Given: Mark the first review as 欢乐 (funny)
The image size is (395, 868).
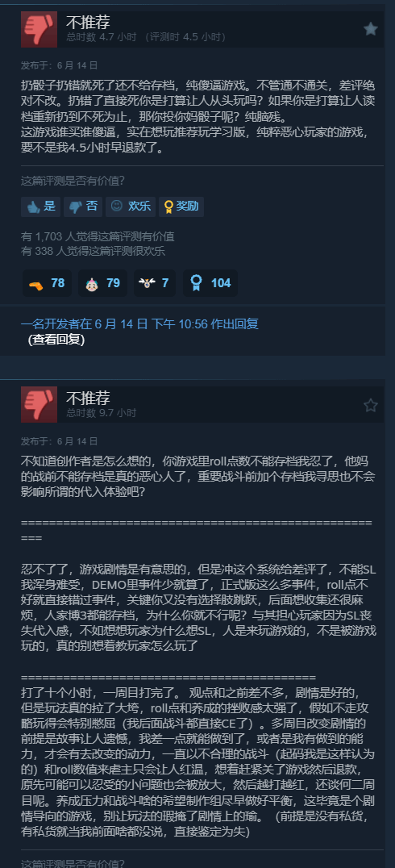Looking at the screenshot, I should [131, 207].
